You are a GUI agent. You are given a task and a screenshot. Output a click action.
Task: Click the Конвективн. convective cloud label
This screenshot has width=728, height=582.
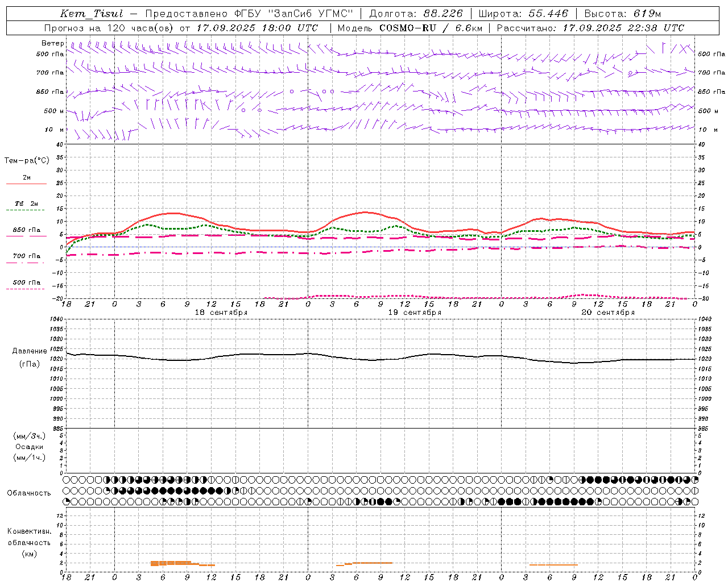(29, 531)
